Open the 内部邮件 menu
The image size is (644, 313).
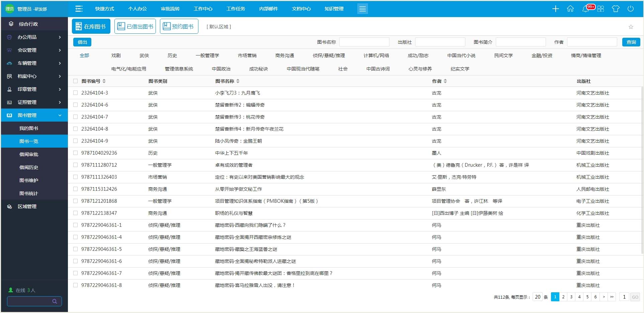tap(268, 9)
